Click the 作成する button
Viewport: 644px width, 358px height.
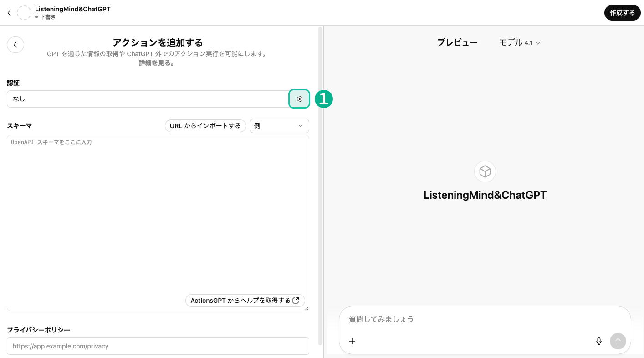(x=622, y=13)
